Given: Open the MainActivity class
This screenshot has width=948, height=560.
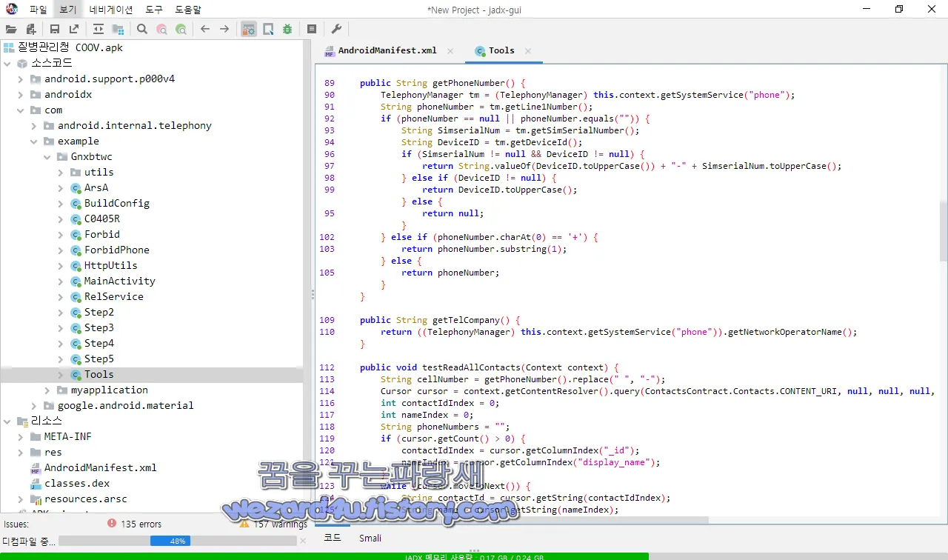Looking at the screenshot, I should [x=119, y=281].
